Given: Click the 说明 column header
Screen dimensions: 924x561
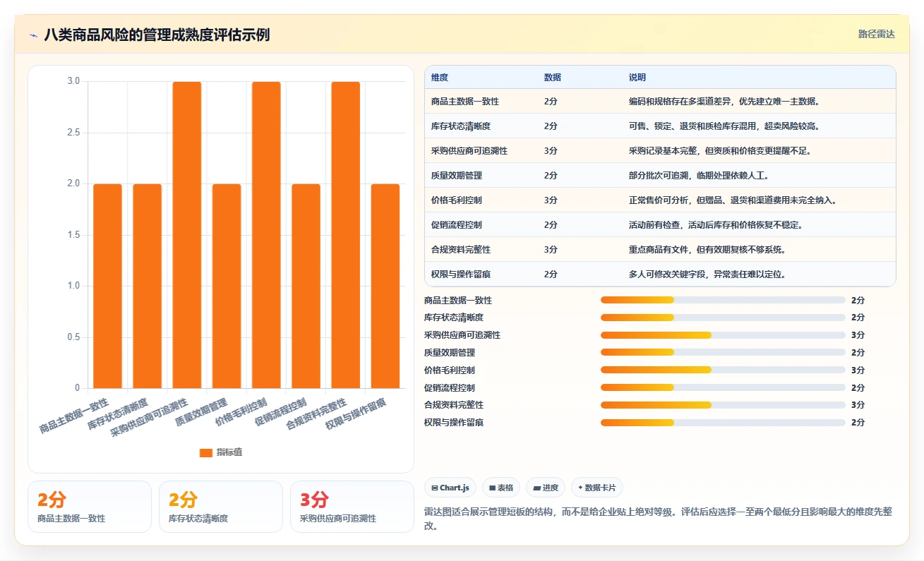Looking at the screenshot, I should [637, 78].
